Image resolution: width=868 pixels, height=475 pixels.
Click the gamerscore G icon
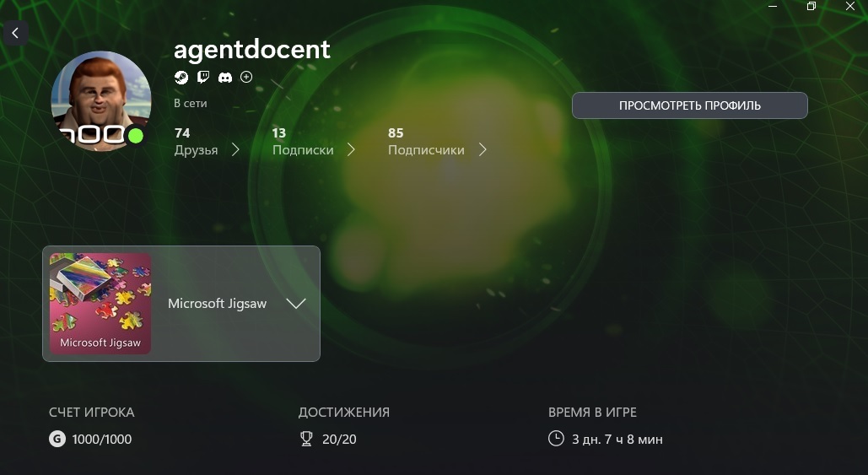coord(57,439)
